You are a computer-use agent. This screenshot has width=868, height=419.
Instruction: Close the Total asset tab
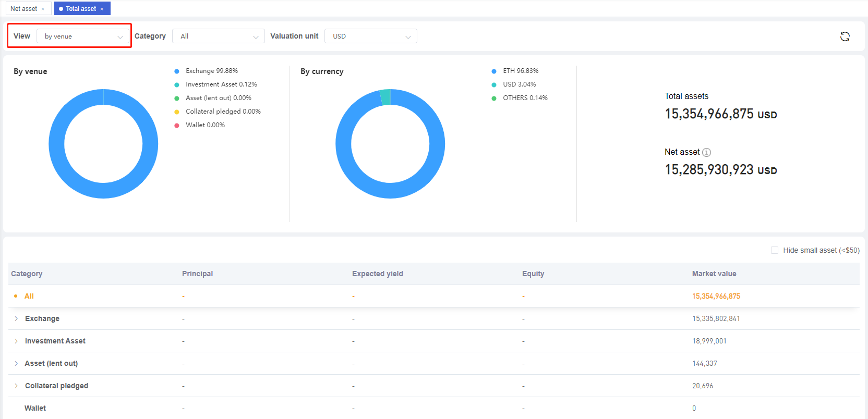[x=102, y=9]
